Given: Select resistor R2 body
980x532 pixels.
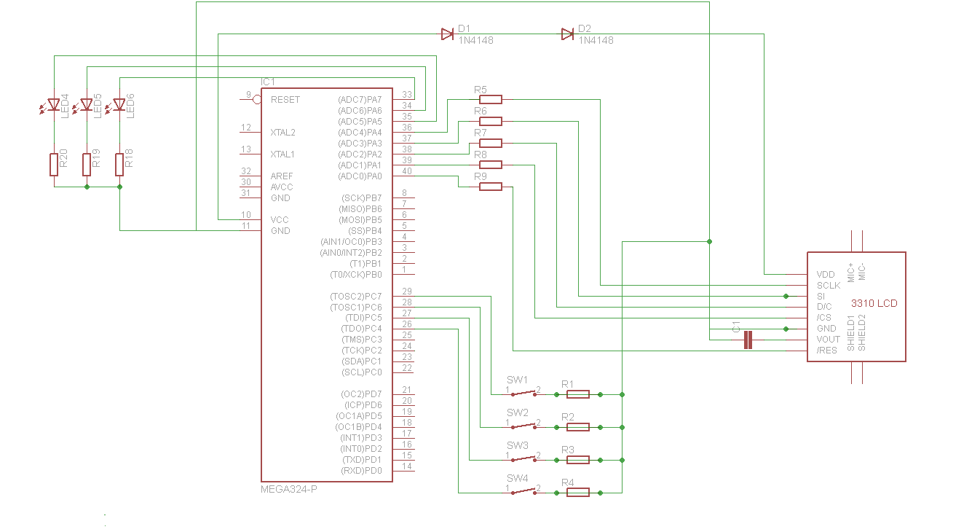Looking at the screenshot, I should (x=578, y=427).
